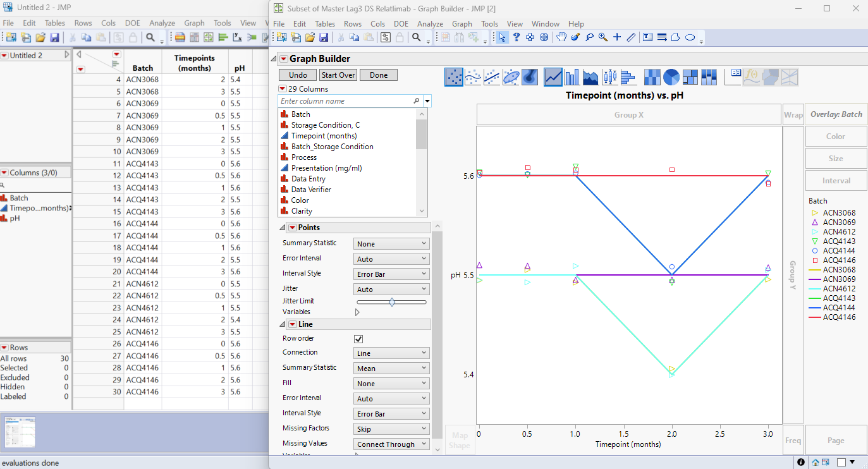This screenshot has height=469, width=868.
Task: Open the Analyze menu
Action: pyautogui.click(x=430, y=23)
